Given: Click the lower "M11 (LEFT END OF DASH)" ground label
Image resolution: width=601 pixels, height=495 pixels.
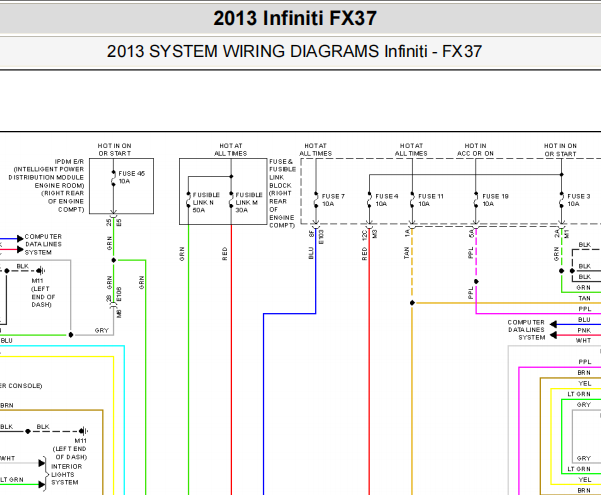Looking at the screenshot, I should pyautogui.click(x=70, y=449).
